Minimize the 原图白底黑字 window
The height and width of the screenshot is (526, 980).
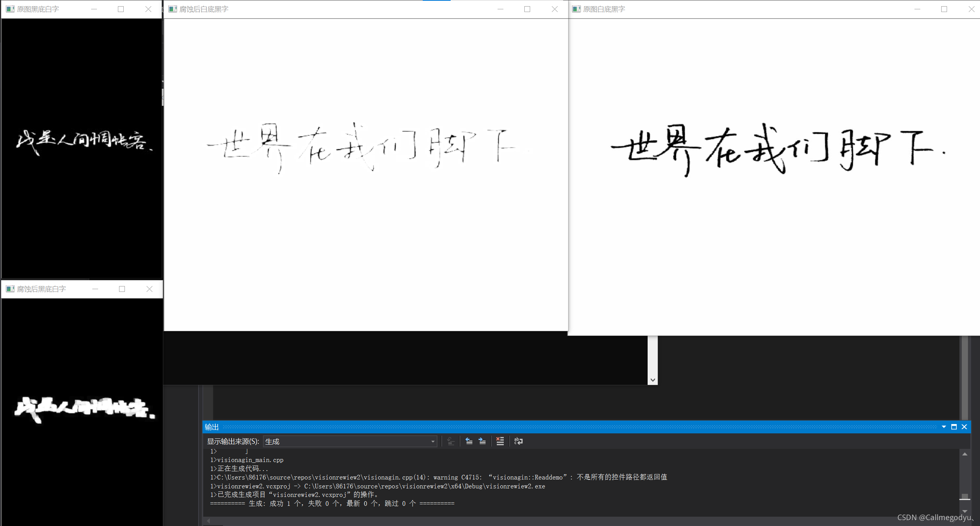pyautogui.click(x=917, y=9)
